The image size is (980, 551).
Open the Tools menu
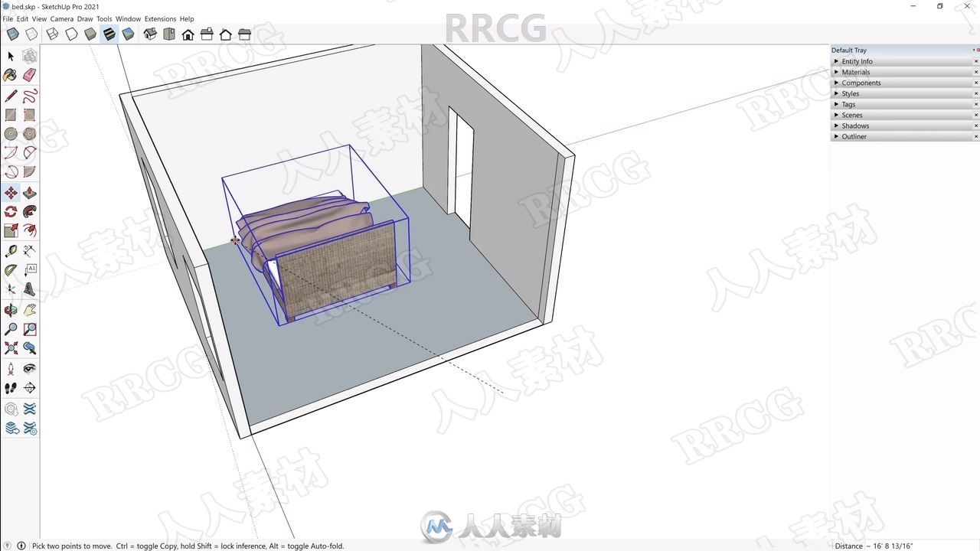104,18
